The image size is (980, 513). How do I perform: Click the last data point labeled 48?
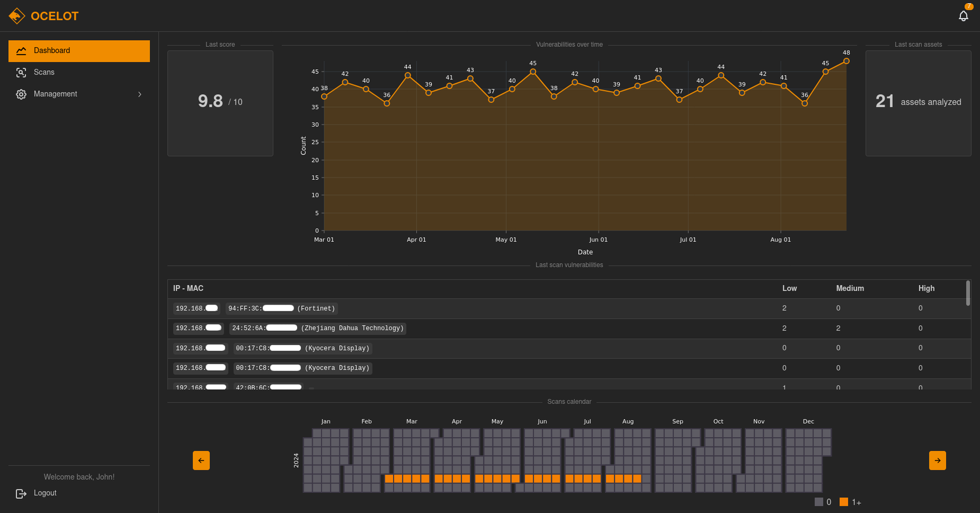[846, 61]
